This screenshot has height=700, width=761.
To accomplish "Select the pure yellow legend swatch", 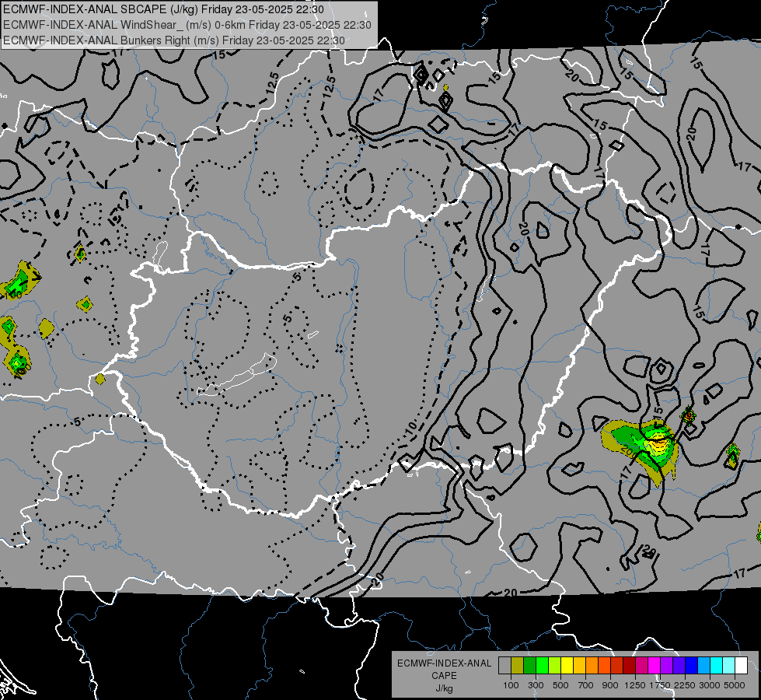I will point(567,666).
